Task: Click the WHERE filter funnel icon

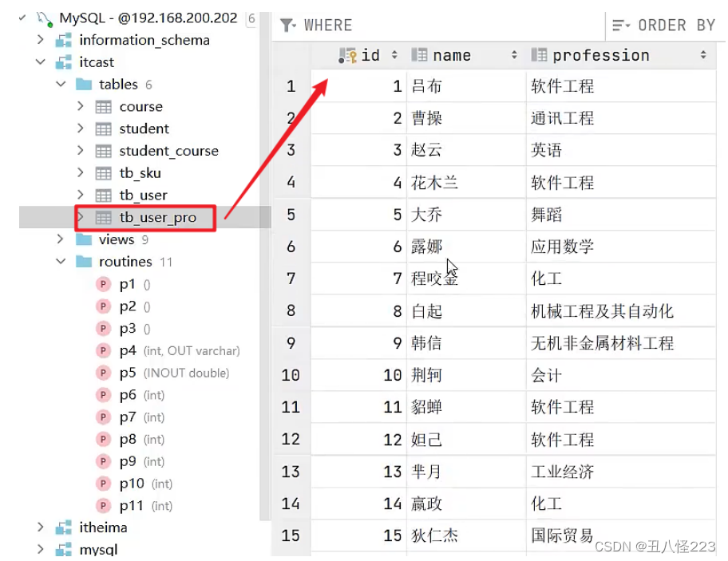Action: 288,25
